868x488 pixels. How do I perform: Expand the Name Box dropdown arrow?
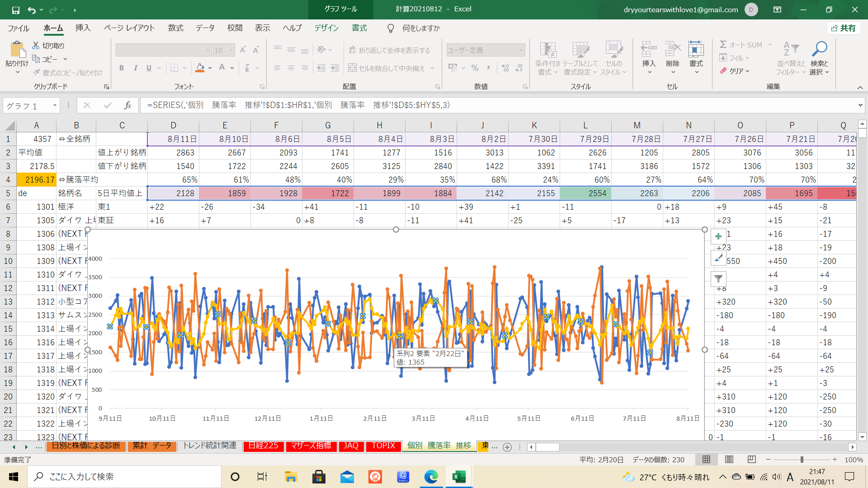[x=55, y=106]
